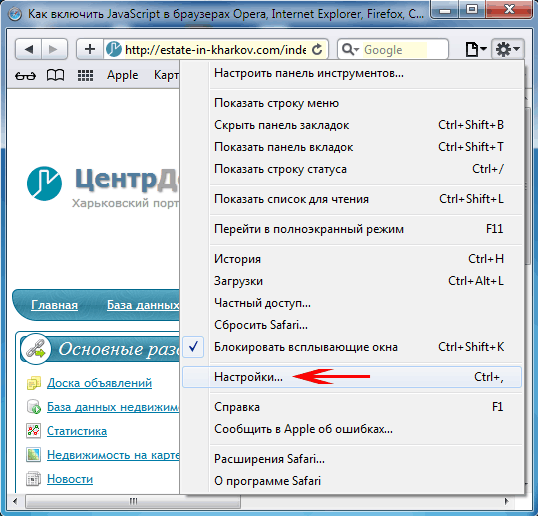Open Top Sites grid icon
The height and width of the screenshot is (516, 538).
[x=85, y=75]
